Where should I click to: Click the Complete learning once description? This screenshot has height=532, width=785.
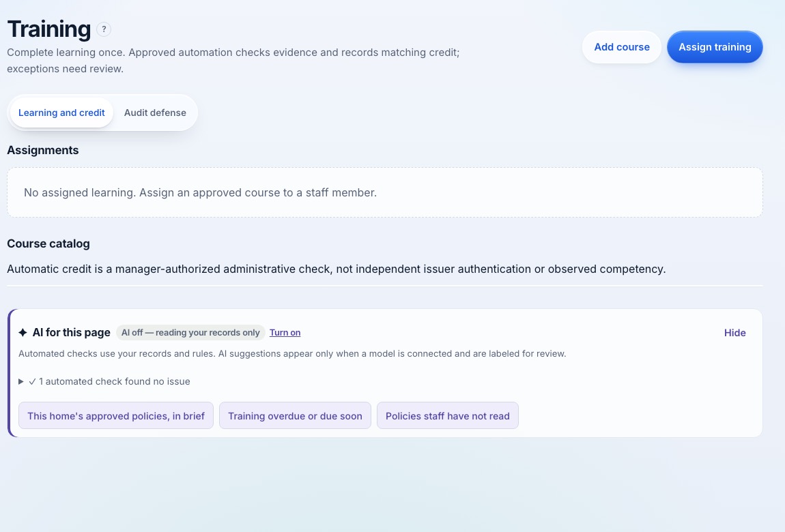click(x=233, y=61)
